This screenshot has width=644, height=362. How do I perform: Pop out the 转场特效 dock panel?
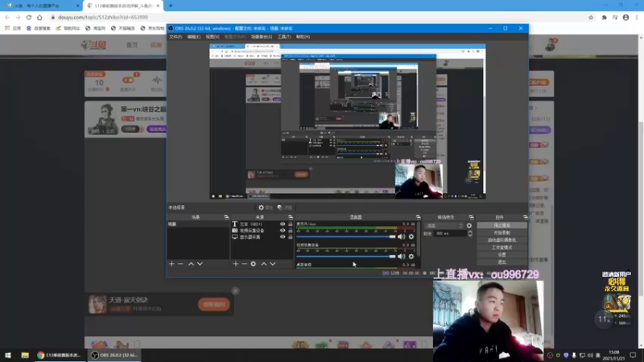(471, 217)
